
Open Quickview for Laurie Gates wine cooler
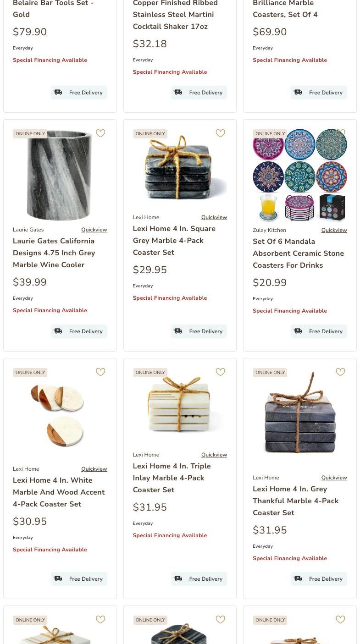click(x=94, y=230)
